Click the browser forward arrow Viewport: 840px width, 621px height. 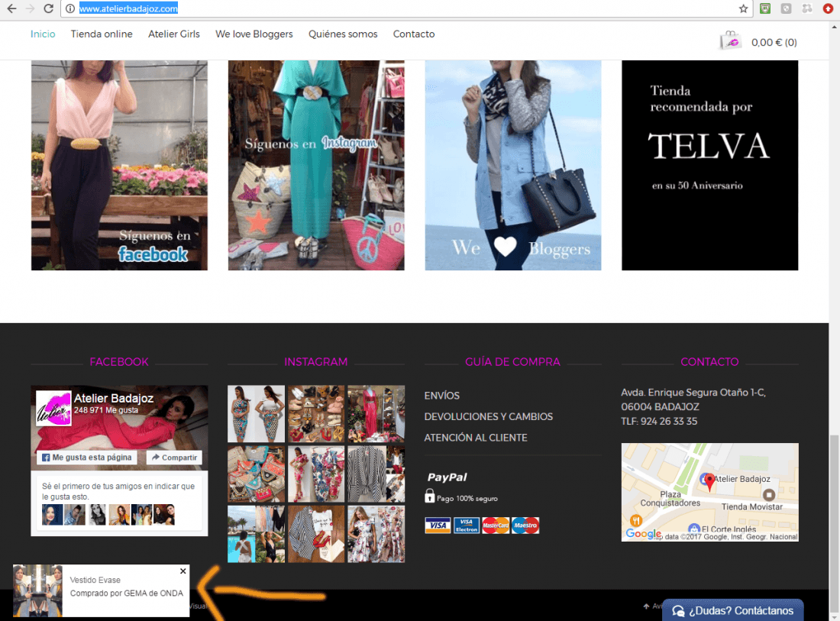(x=30, y=8)
